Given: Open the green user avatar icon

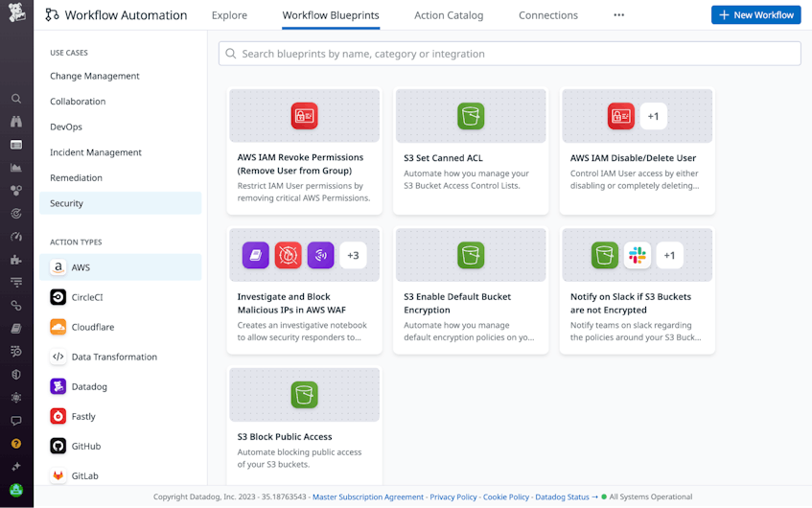Looking at the screenshot, I should tap(16, 490).
